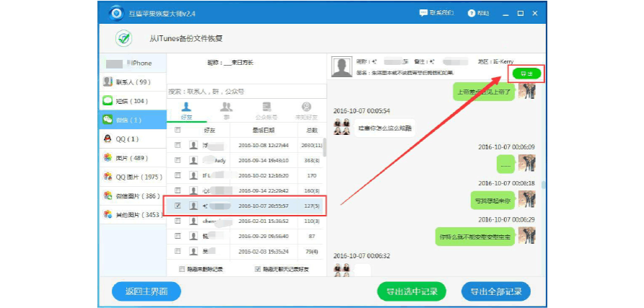Viewport: 644px width, 308px height.
Task: Check the box for the 110(3) row
Action: [177, 221]
